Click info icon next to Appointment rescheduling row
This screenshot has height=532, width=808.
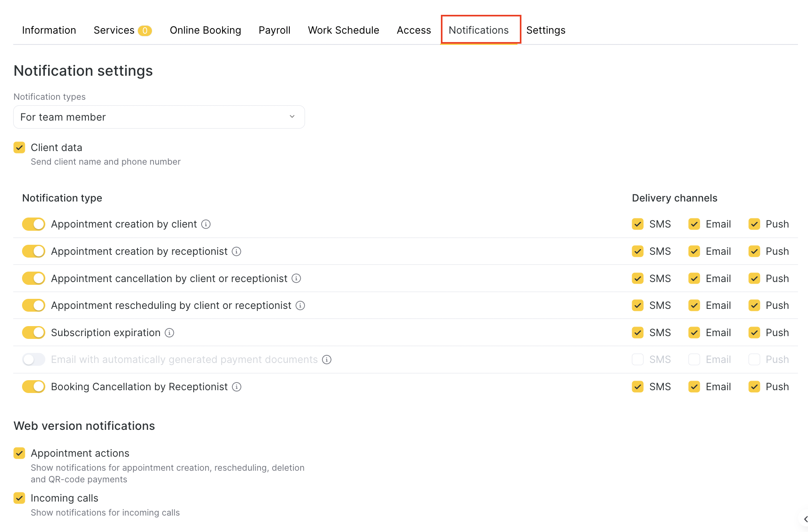coord(300,306)
